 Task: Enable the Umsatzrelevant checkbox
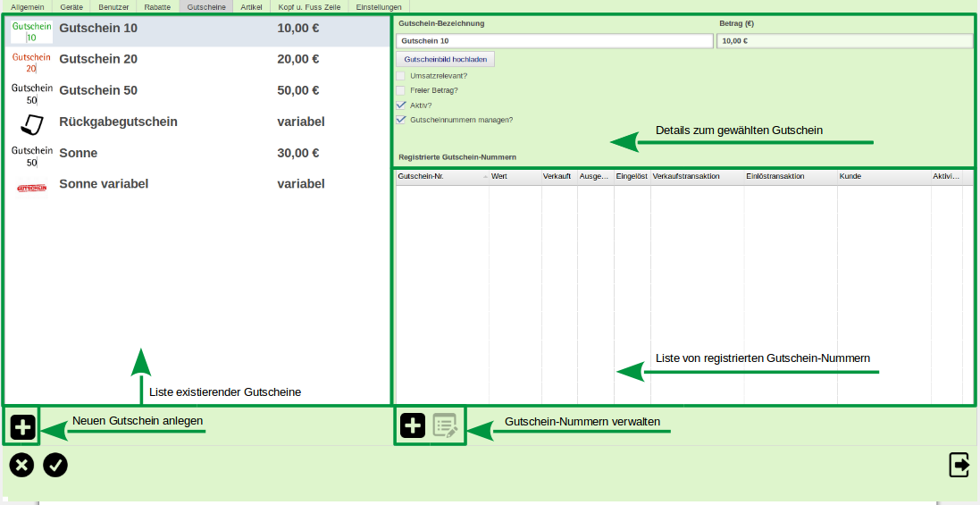point(401,76)
